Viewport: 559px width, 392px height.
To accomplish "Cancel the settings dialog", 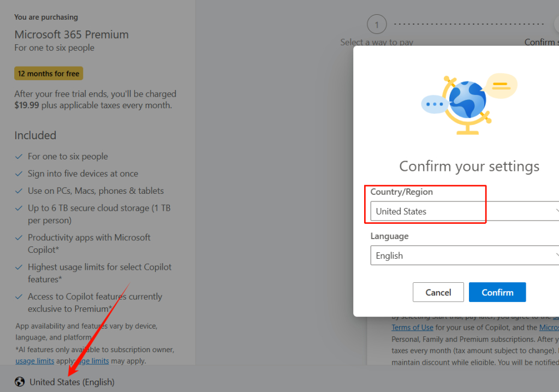I will click(x=438, y=292).
